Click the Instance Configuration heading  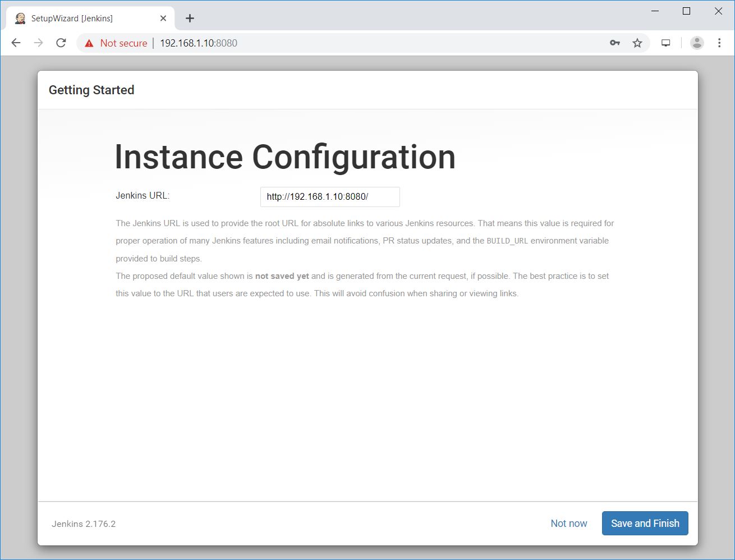point(285,157)
